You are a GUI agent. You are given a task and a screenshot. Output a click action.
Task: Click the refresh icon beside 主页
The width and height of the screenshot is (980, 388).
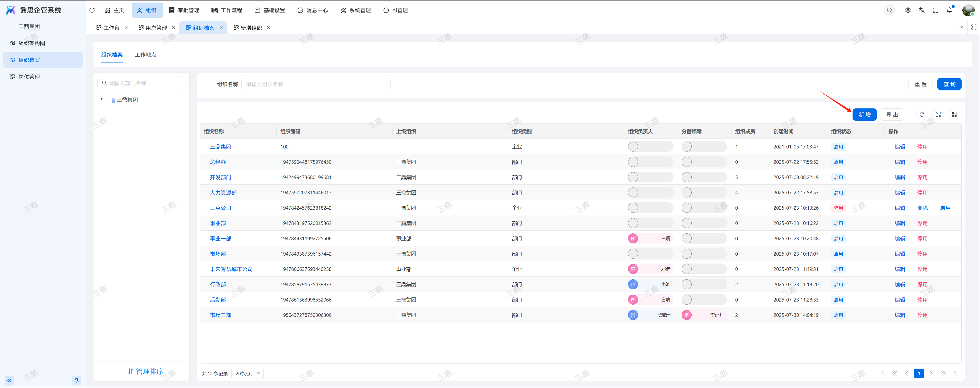click(x=92, y=10)
